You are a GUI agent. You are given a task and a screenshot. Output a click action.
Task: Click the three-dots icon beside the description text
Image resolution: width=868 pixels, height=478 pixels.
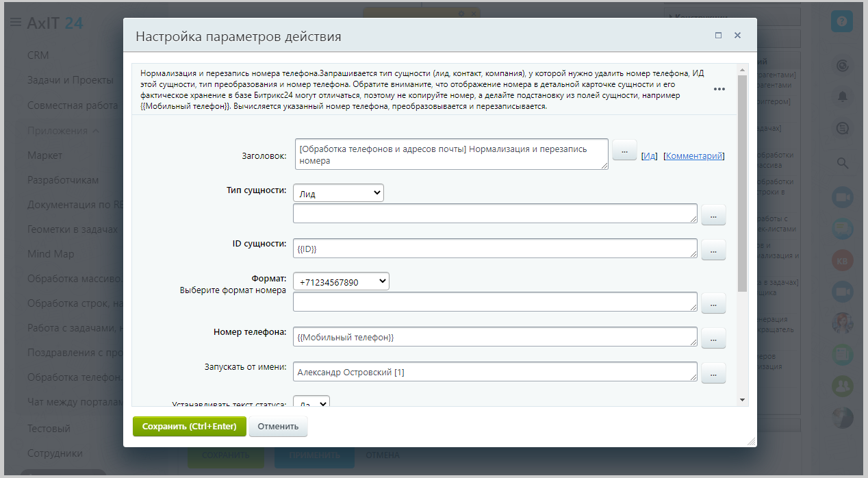coord(719,90)
